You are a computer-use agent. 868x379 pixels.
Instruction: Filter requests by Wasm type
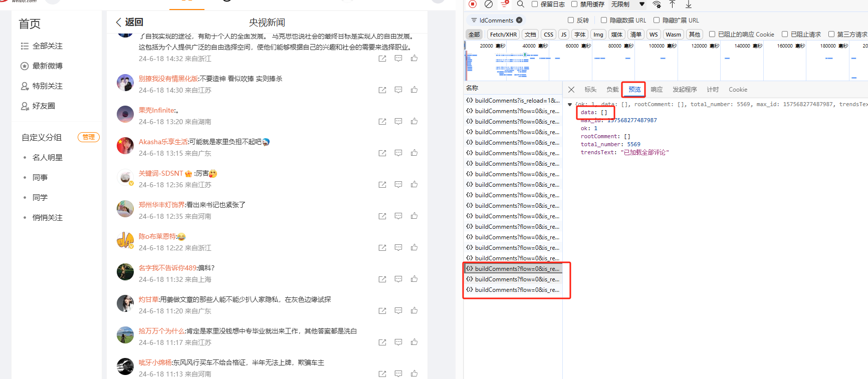pos(673,35)
